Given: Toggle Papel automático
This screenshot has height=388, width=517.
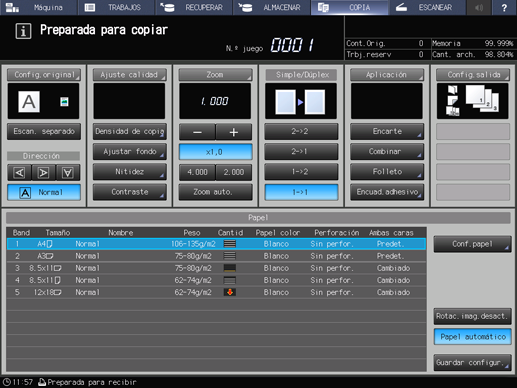Looking at the screenshot, I should [472, 337].
